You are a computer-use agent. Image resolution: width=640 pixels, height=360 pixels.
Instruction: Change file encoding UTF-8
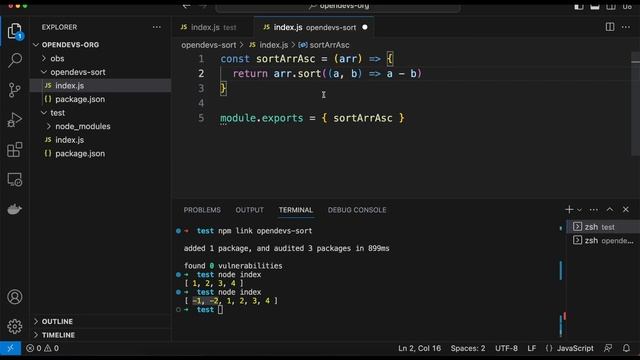[506, 348]
